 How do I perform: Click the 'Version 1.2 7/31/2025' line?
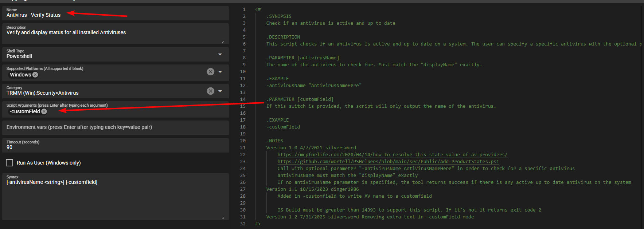(x=370, y=217)
